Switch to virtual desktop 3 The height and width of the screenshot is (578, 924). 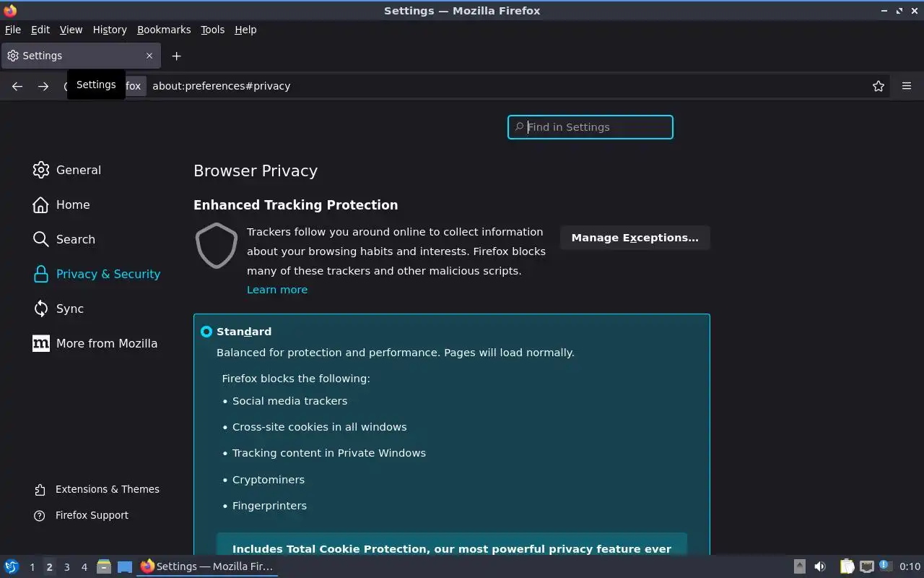click(x=66, y=567)
